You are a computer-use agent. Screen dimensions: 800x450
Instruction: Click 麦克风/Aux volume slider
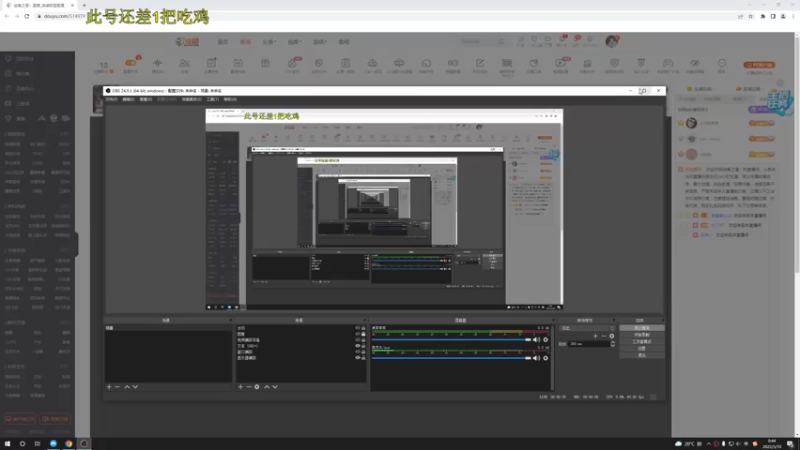click(452, 358)
